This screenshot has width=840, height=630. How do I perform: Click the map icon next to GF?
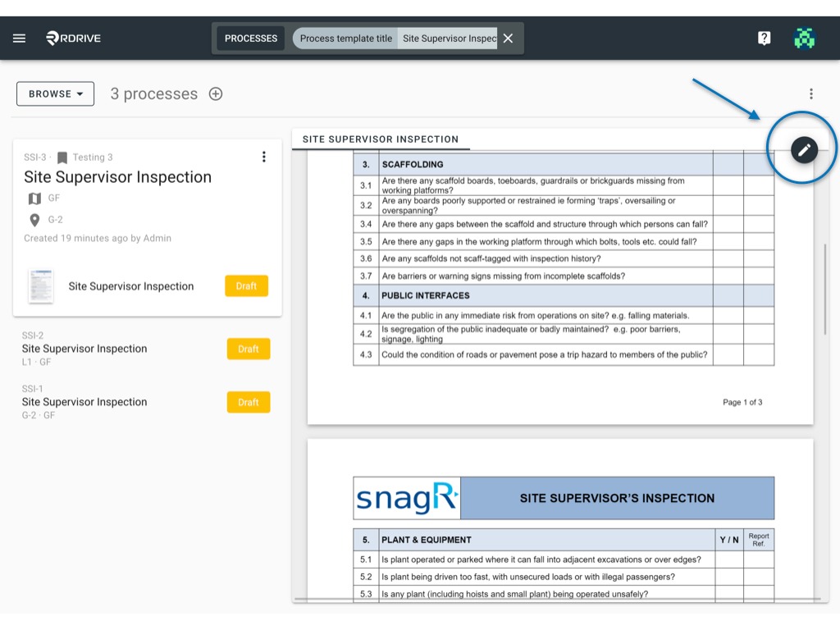[x=34, y=199]
